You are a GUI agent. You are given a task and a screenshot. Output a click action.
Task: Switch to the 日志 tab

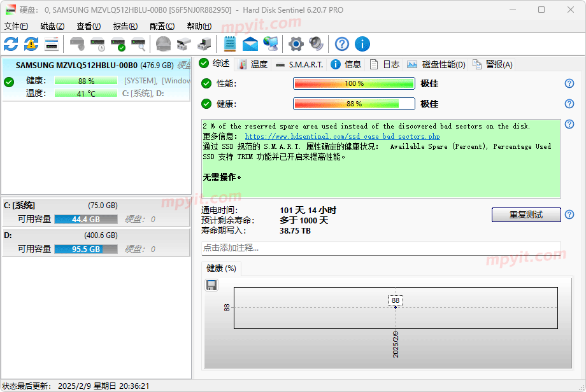point(385,64)
